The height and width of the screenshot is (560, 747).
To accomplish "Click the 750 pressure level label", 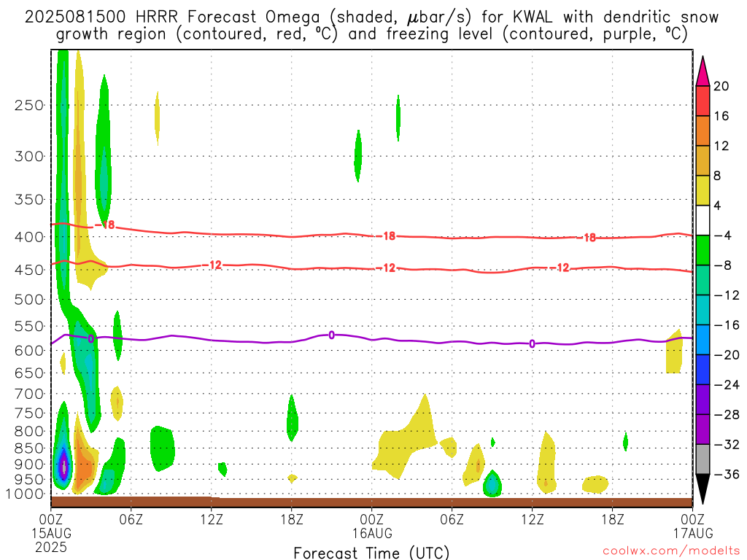I will (29, 413).
